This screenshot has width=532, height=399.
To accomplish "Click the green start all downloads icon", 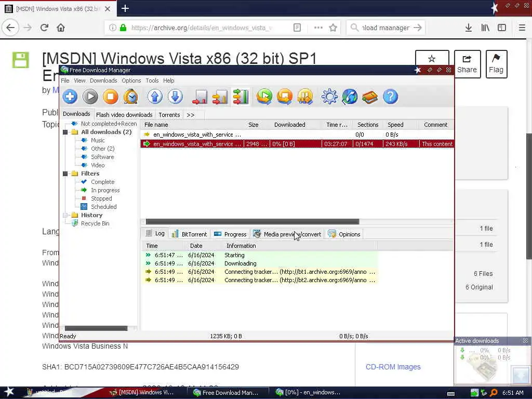I will [x=264, y=97].
